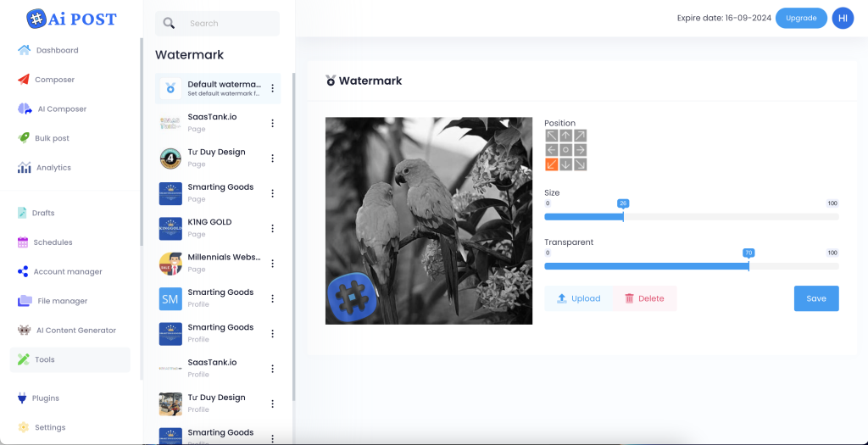
Task: Open options menu for KING GOLD page
Action: point(272,228)
